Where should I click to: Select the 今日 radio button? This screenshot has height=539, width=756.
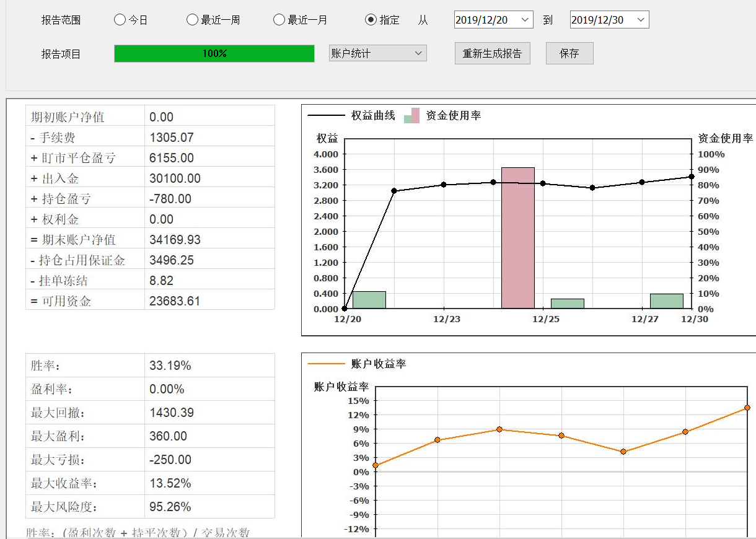click(120, 20)
